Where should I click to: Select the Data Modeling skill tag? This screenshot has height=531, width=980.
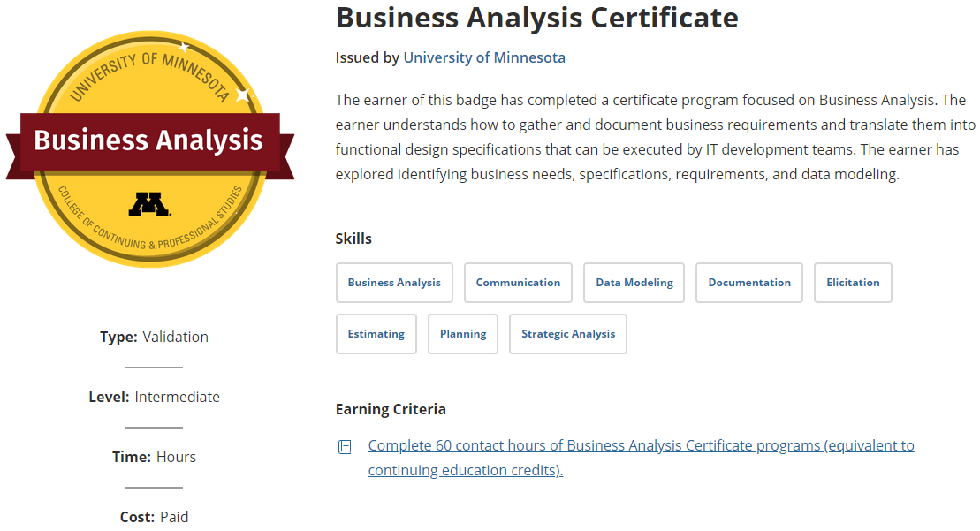pyautogui.click(x=634, y=282)
